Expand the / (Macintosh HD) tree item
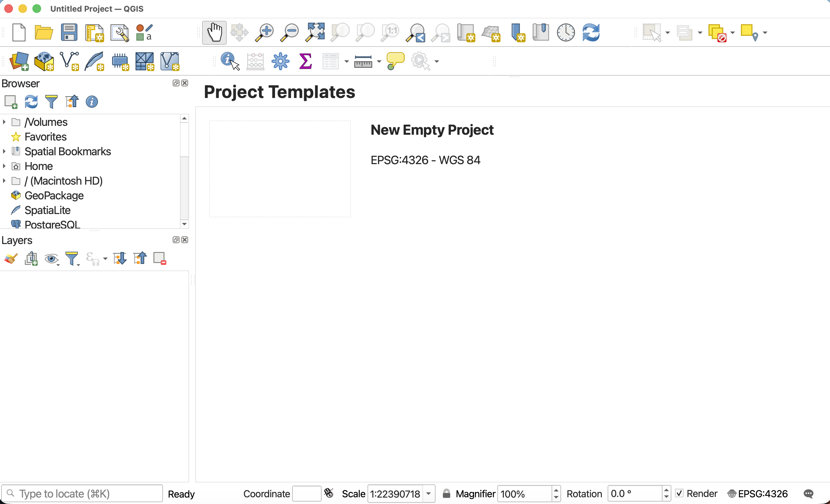Screen dimensions: 830x504 click(4, 181)
